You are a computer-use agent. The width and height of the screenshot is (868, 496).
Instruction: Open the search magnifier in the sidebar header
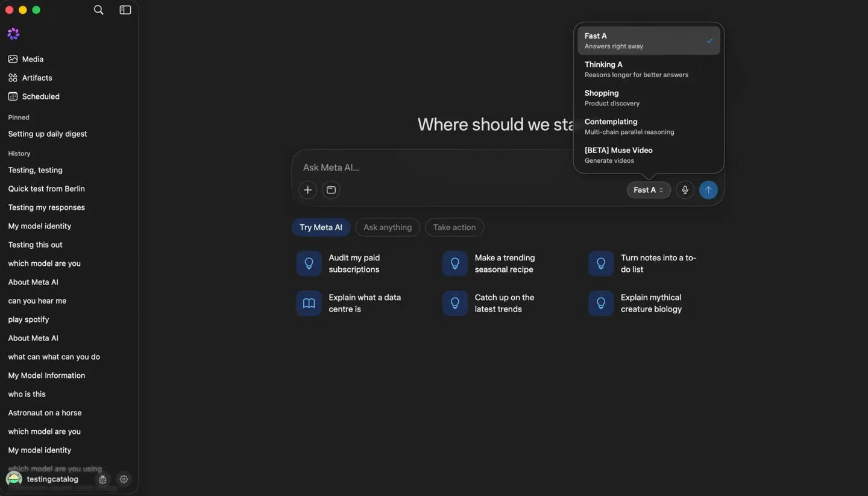point(99,10)
